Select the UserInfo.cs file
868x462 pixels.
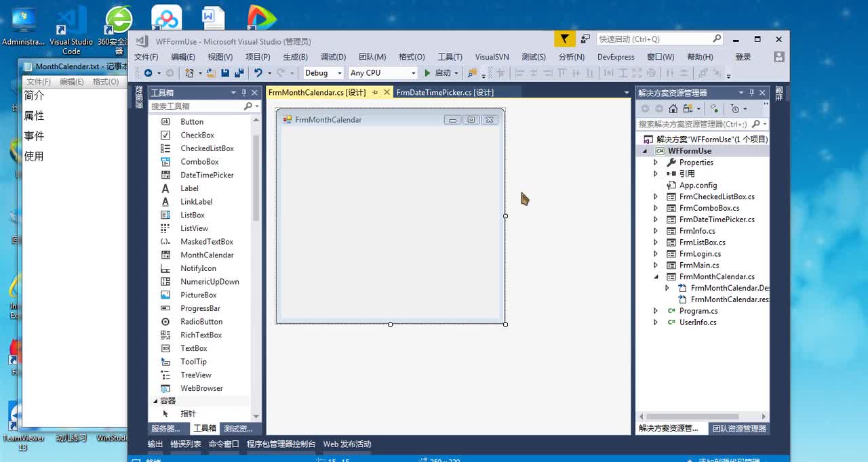click(698, 322)
